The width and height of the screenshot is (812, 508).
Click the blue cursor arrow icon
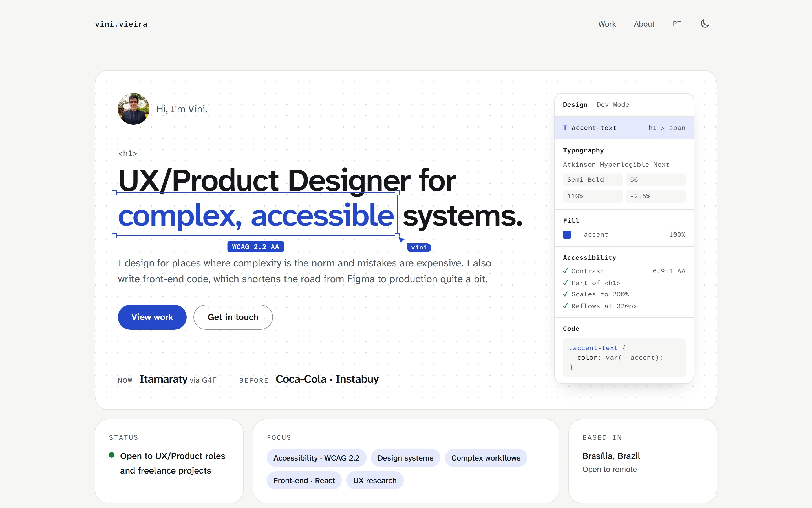401,240
